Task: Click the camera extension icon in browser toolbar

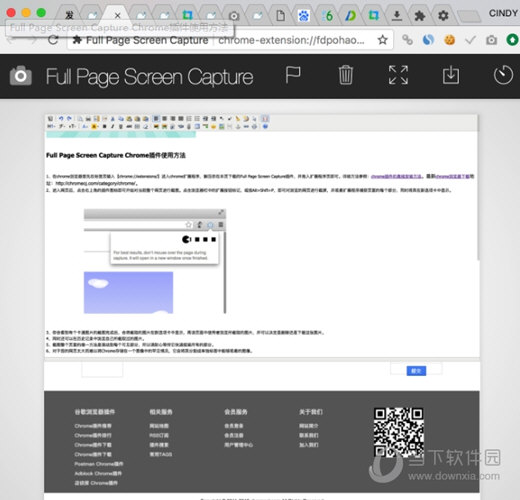Action: coord(491,40)
